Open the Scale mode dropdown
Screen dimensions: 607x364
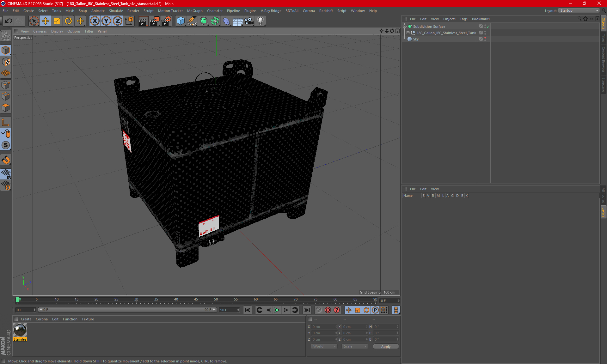pos(355,346)
